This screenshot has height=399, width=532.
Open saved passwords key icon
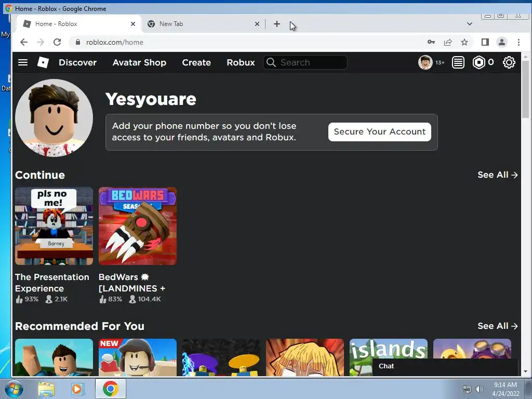coord(431,42)
